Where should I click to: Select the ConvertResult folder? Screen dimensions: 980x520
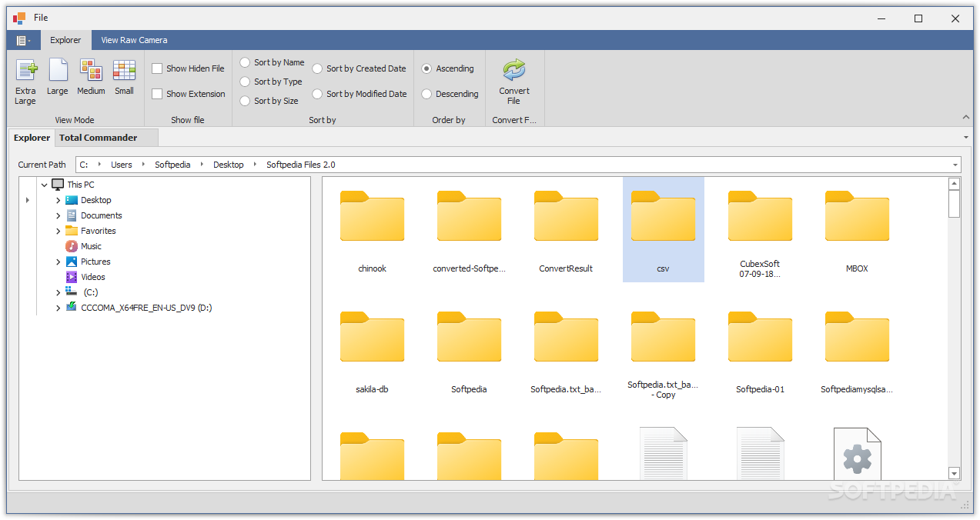click(x=566, y=231)
